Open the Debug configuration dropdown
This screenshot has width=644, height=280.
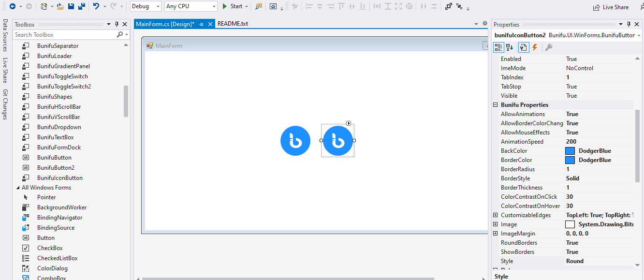coord(158,7)
